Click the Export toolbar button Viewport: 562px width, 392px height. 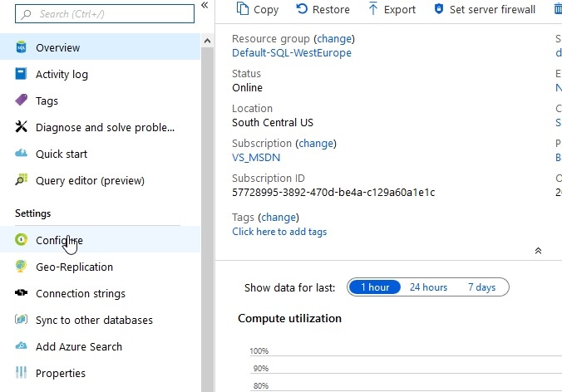coord(392,9)
